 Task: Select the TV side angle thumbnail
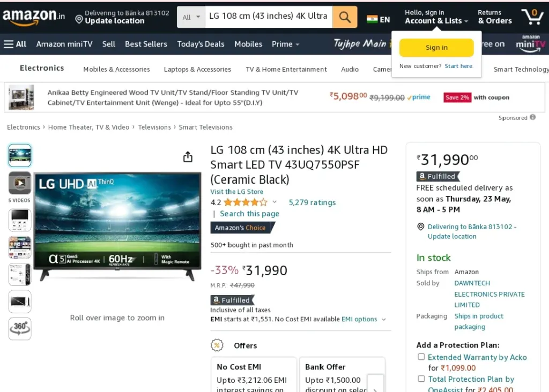coord(20,301)
